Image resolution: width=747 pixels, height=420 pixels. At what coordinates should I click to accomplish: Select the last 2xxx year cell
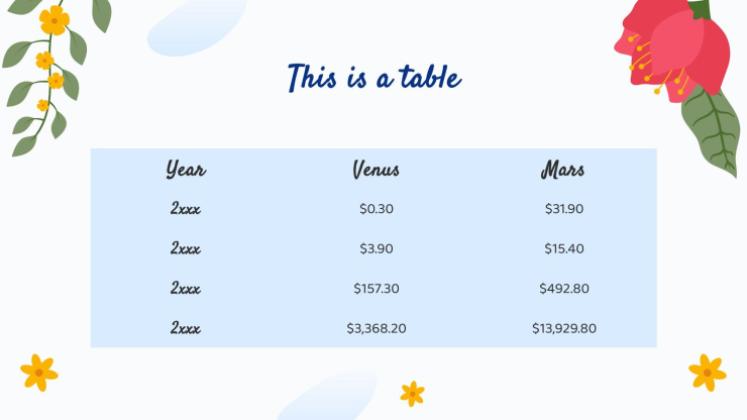click(185, 329)
